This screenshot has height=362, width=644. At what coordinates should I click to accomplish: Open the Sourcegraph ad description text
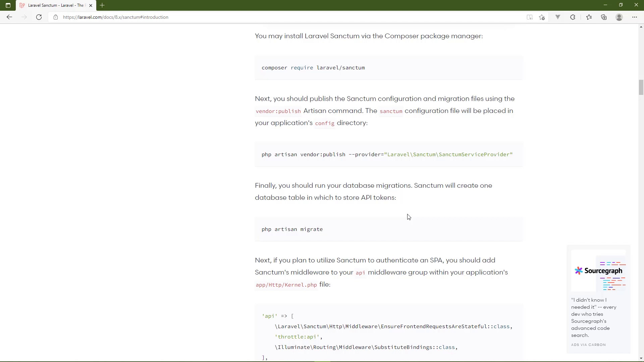click(594, 317)
